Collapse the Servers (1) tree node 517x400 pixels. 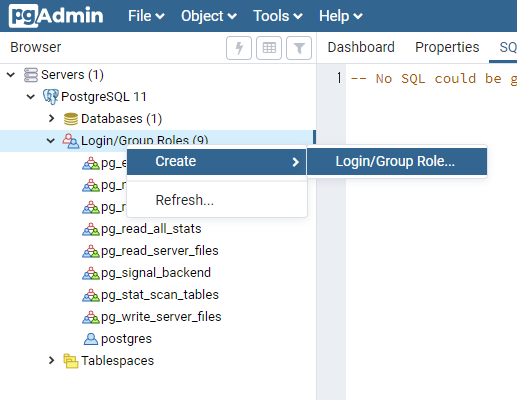(11, 75)
